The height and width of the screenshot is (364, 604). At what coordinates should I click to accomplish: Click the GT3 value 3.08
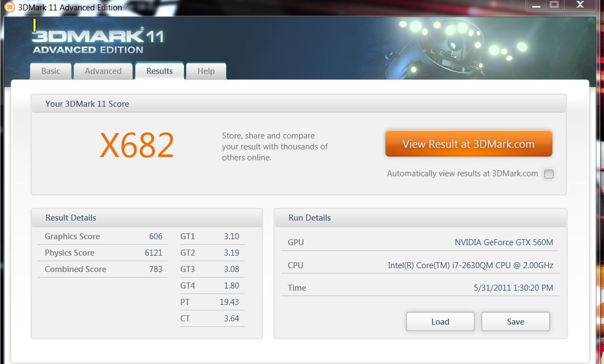point(232,269)
